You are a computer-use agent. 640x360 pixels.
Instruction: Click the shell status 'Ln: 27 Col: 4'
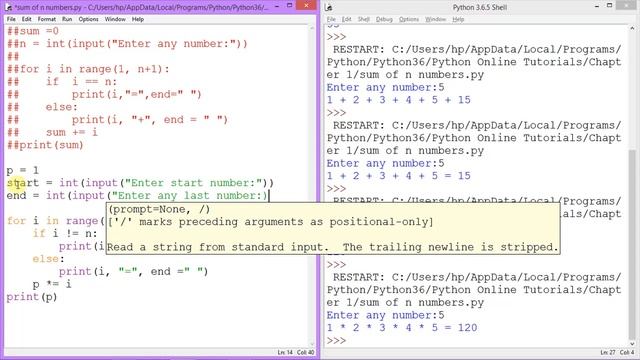[617, 352]
